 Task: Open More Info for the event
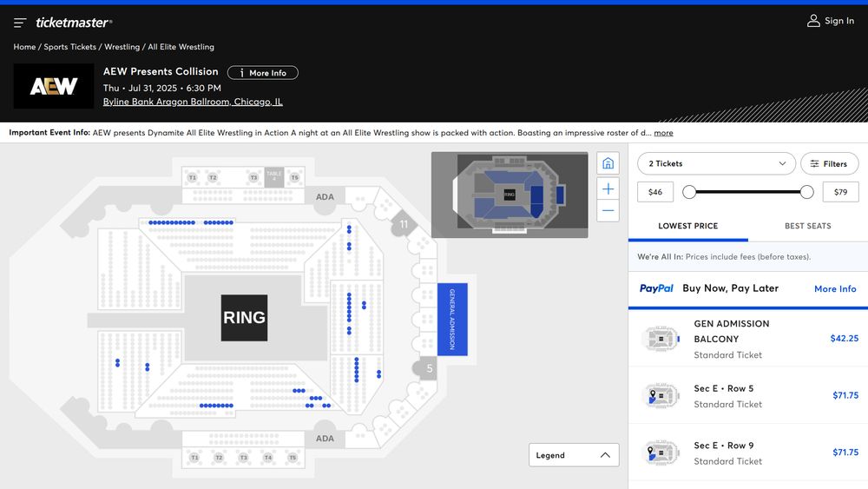tap(262, 73)
